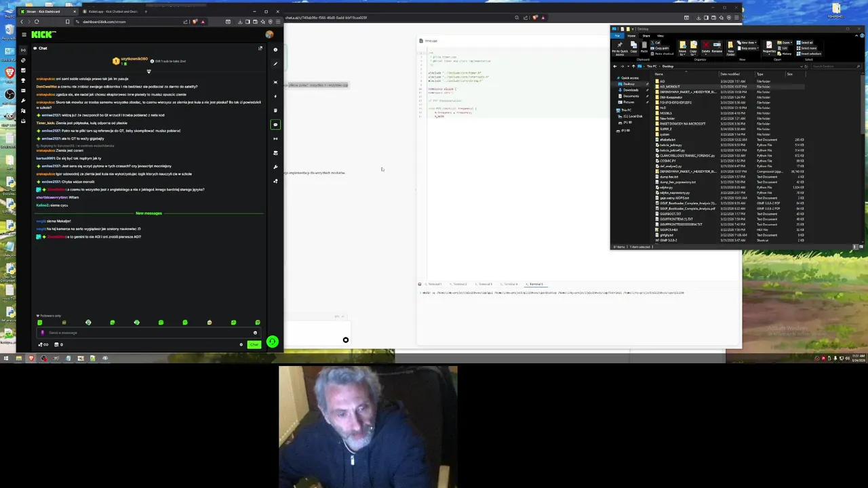Collapse the pinned gift leaderboard arrow

149,71
